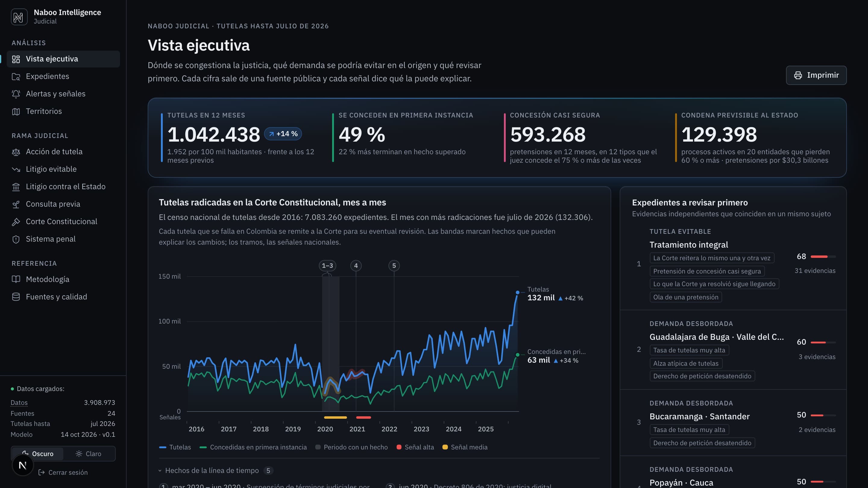Click the Metodología book icon
The height and width of the screenshot is (488, 868).
click(x=16, y=280)
